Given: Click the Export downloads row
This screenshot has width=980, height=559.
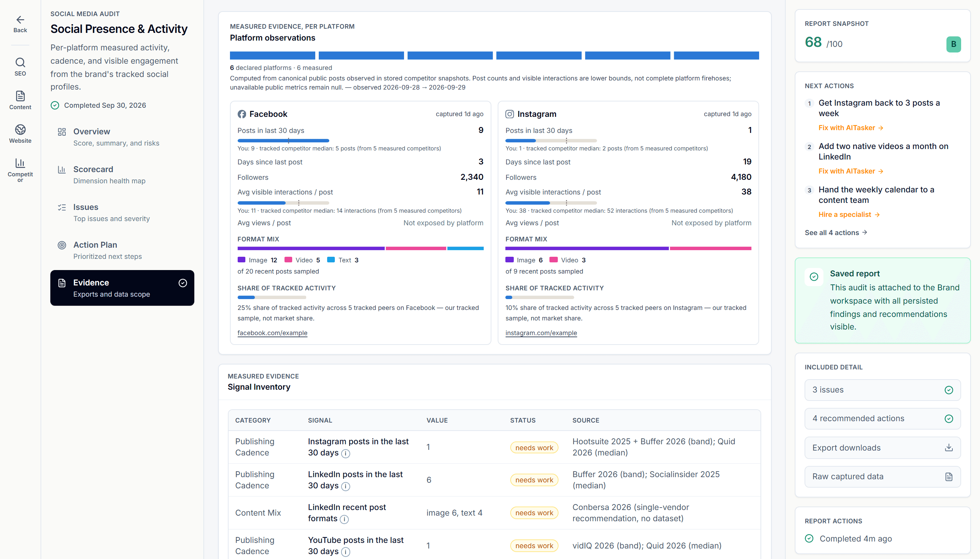Looking at the screenshot, I should coord(882,448).
